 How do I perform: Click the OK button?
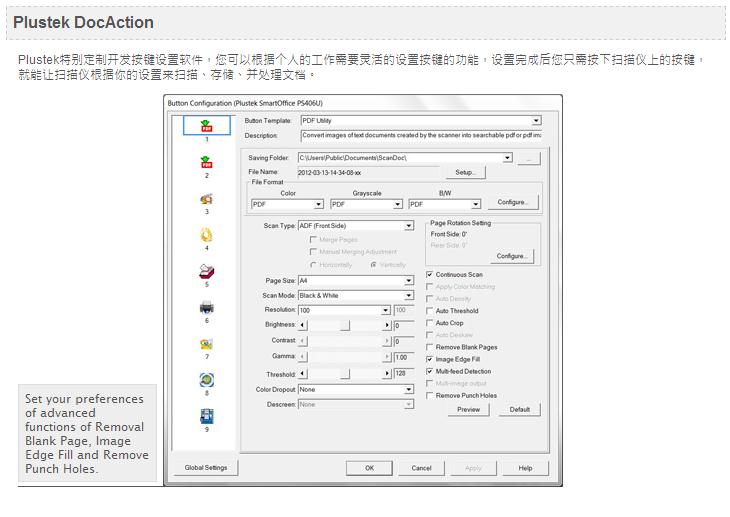point(369,468)
